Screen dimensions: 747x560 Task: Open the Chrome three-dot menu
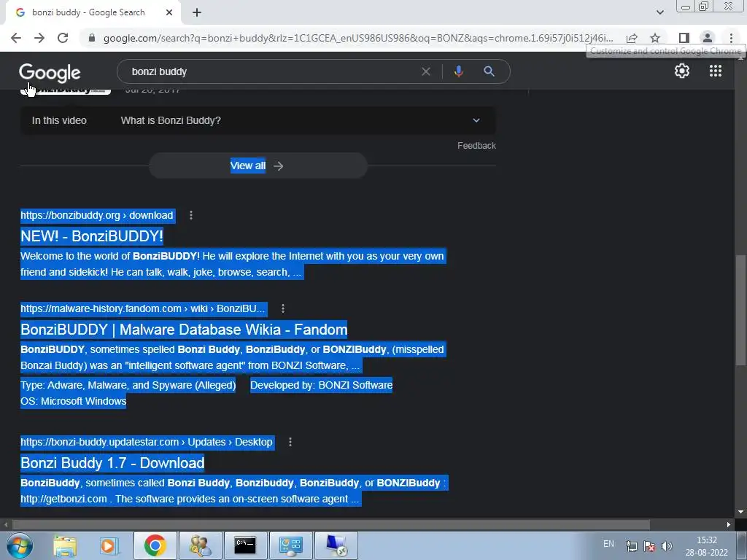731,38
